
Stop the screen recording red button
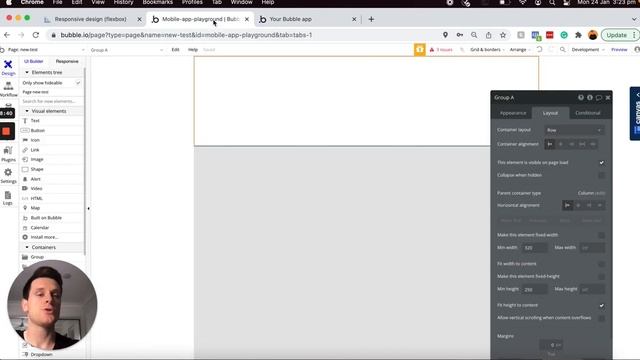[7, 131]
